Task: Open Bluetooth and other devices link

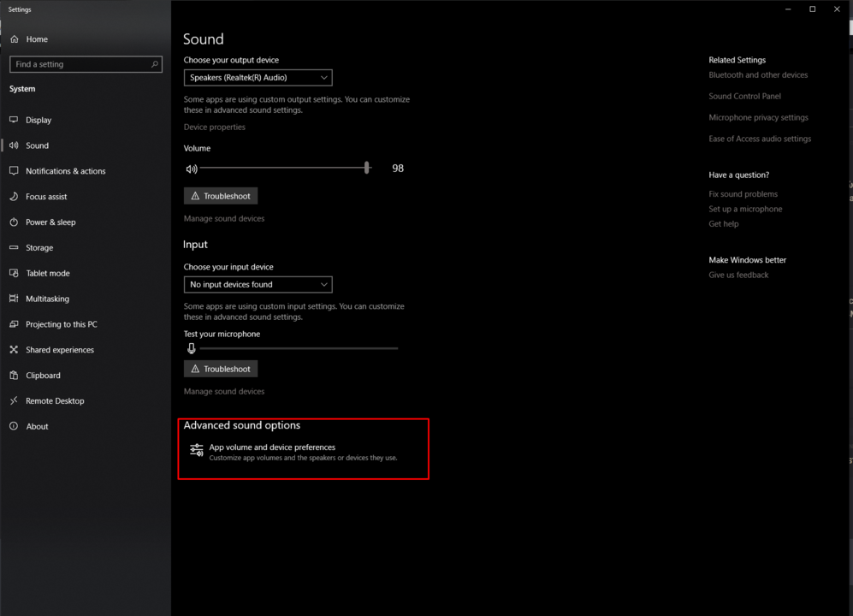Action: coord(758,75)
